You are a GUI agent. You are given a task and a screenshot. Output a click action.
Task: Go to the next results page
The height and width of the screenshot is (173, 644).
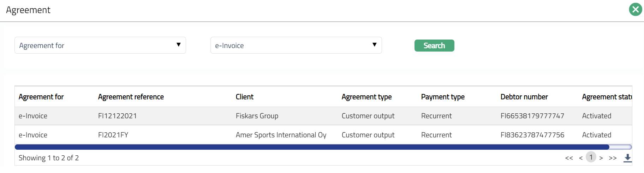[601, 158]
